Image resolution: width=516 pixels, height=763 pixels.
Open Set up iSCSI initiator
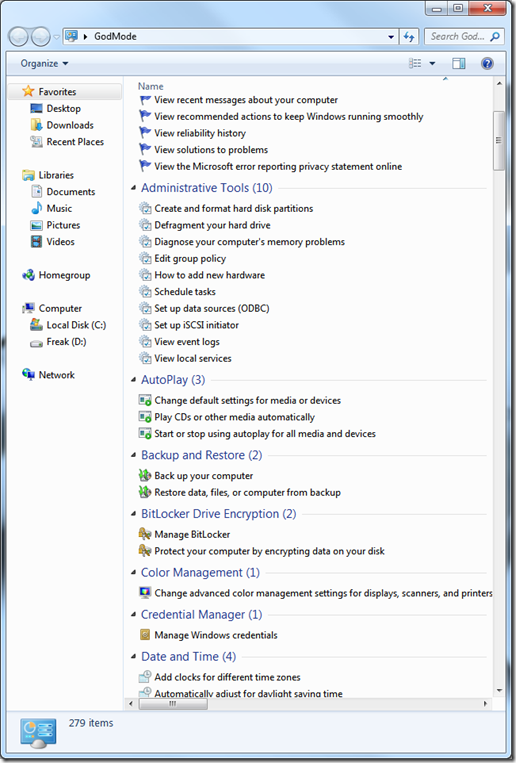[197, 325]
